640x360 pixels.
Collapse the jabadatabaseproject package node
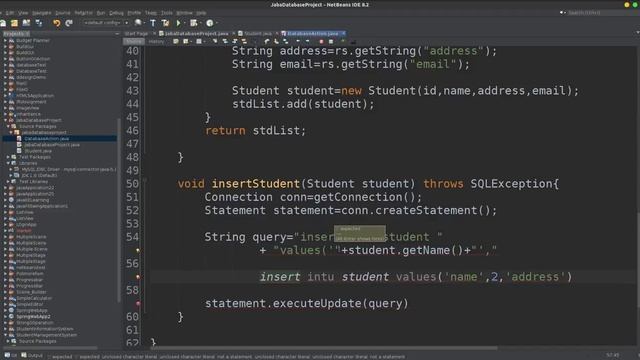click(x=11, y=133)
